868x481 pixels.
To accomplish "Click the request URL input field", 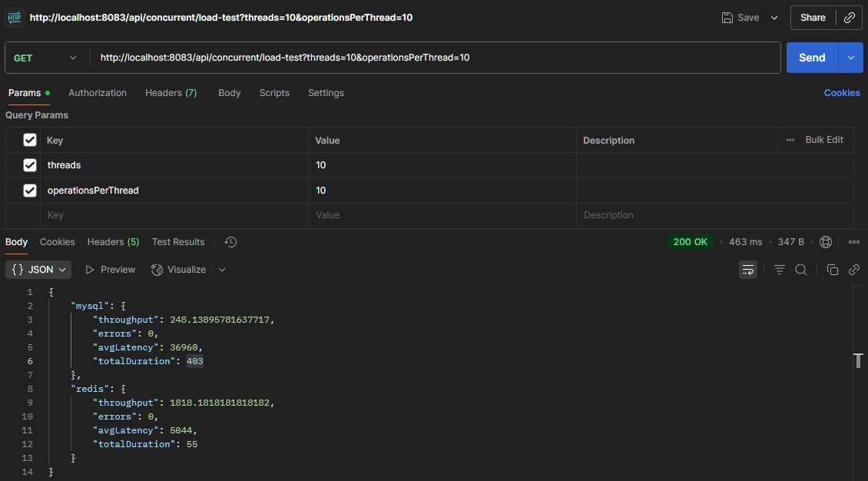I will pos(437,58).
